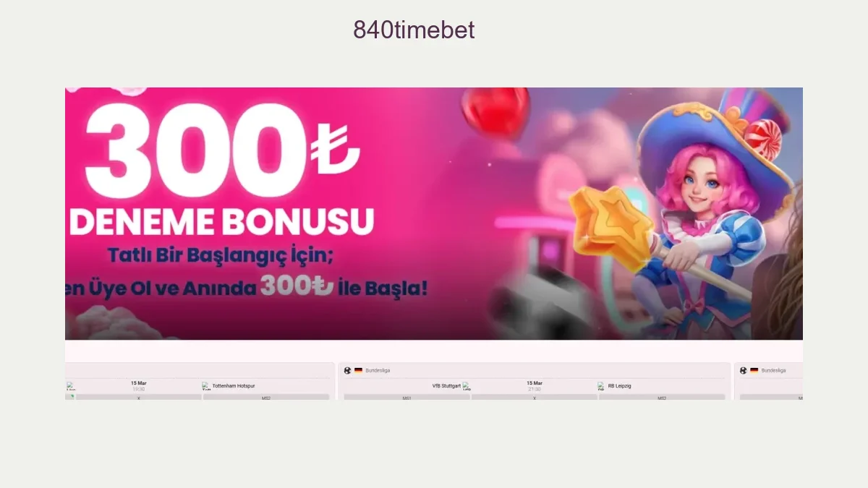The image size is (868, 488).
Task: Open the 300₺ Deneme Bonusu banner
Action: (434, 213)
